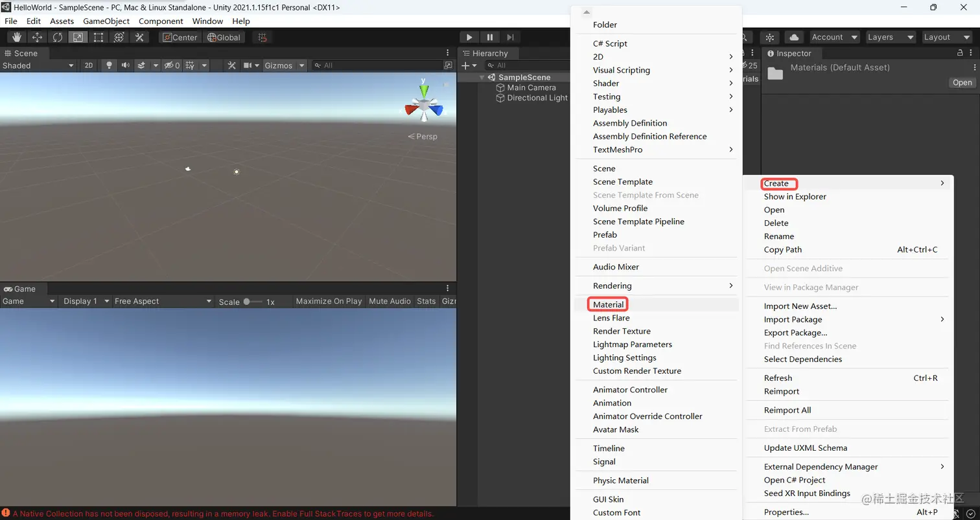980x520 pixels.
Task: Open the Gizmos dropdown arrow
Action: [x=302, y=65]
